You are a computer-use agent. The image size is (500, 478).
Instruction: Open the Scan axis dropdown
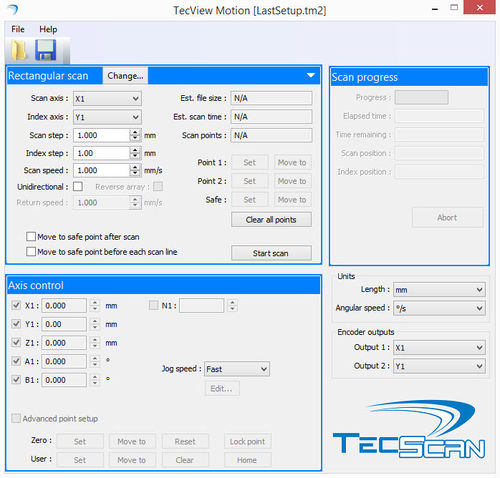(x=107, y=99)
